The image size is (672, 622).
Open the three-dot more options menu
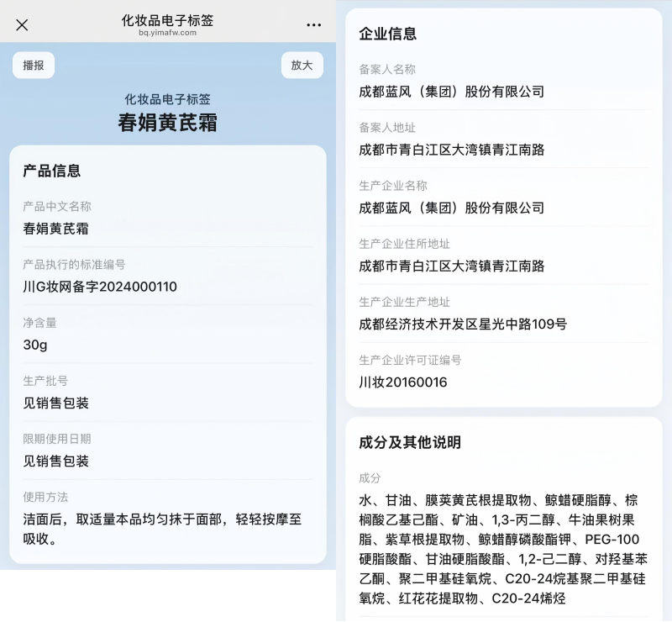[x=313, y=25]
